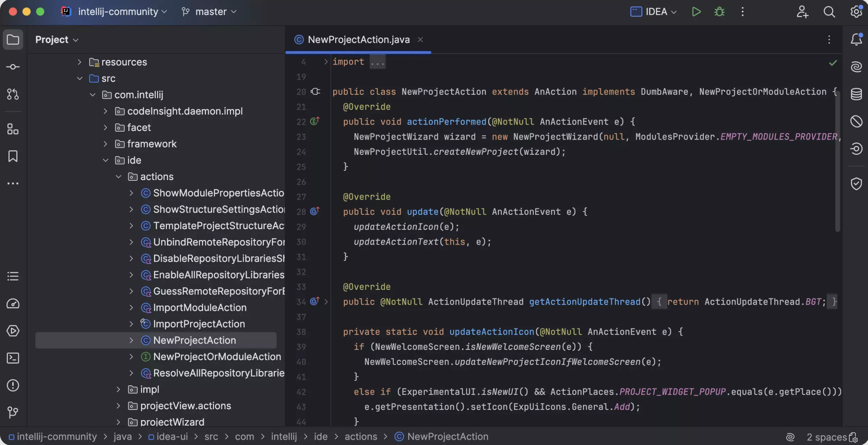The height and width of the screenshot is (445, 868).
Task: Open the AI Assistant panel
Action: point(856,67)
